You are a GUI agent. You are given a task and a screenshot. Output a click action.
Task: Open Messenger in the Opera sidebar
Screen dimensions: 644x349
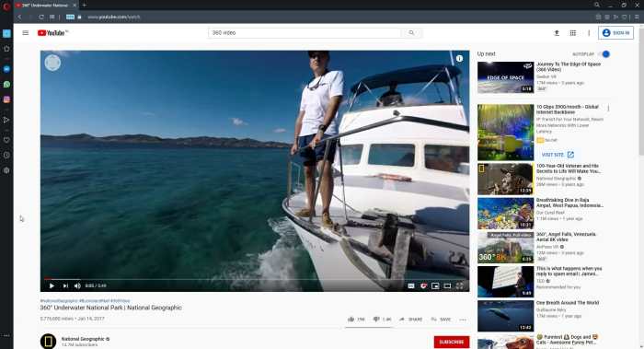click(6, 69)
